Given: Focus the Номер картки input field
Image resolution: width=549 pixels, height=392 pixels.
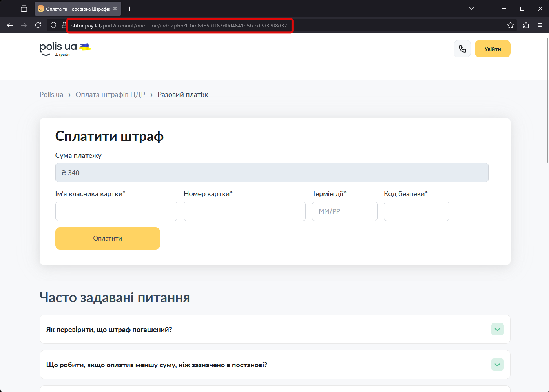Looking at the screenshot, I should pos(244,211).
